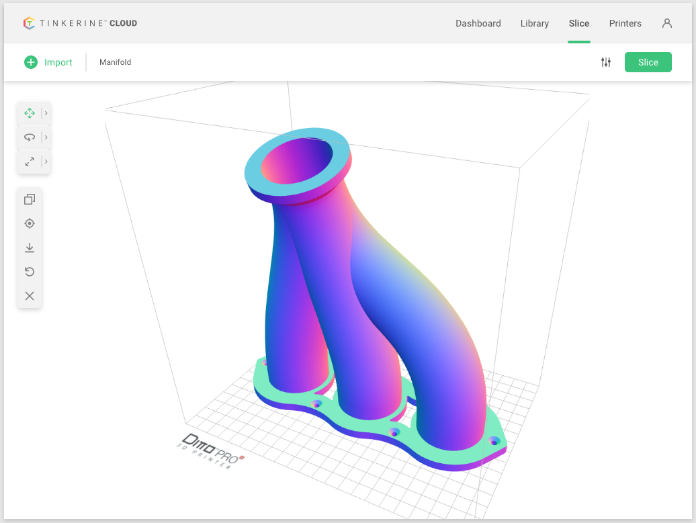Expand the Rotate tool options chevron
The width and height of the screenshot is (696, 523).
coord(46,137)
